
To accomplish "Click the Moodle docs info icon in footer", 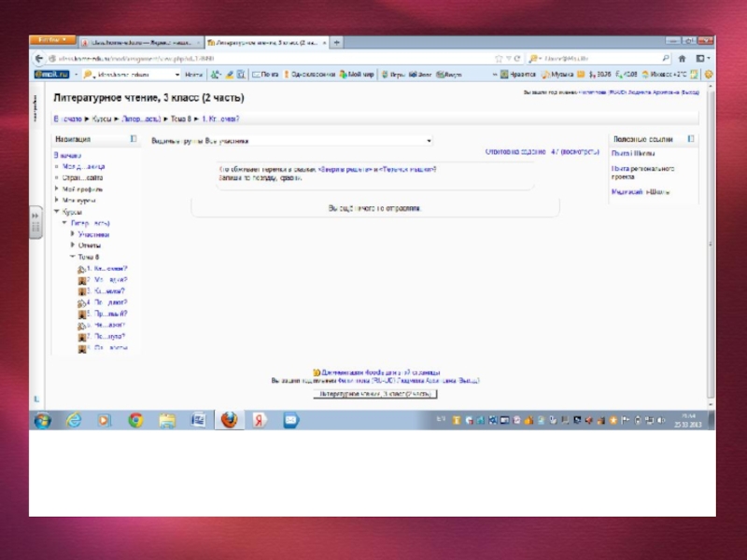I will [317, 371].
